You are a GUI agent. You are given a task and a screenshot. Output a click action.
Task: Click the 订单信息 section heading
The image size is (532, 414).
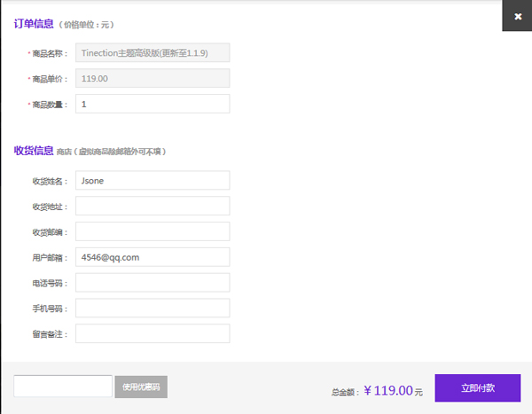pyautogui.click(x=34, y=24)
